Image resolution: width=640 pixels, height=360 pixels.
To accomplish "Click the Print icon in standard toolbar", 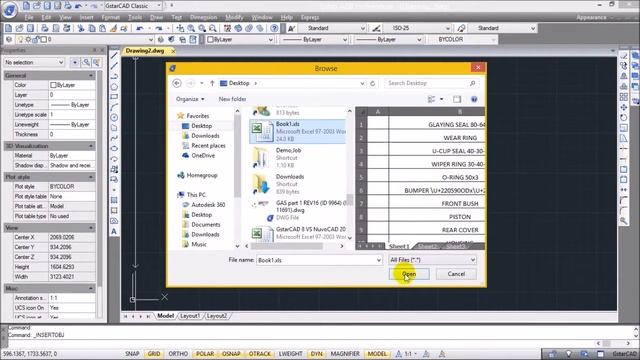I will pos(45,28).
